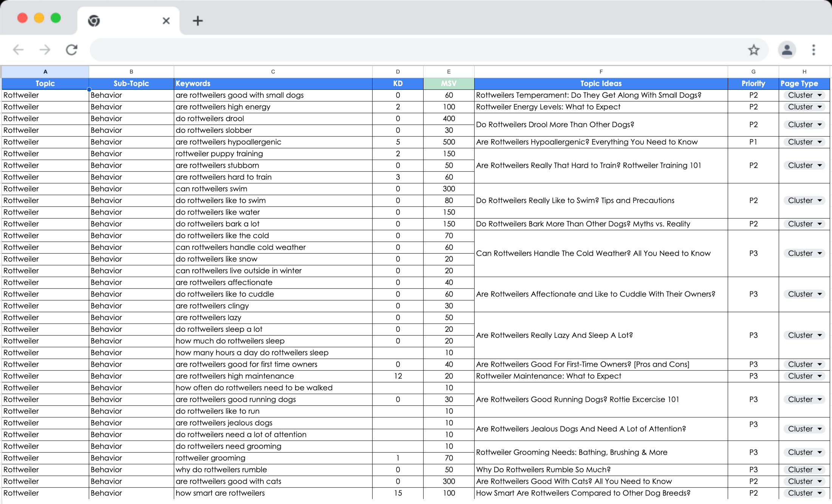Click the KD header cell
This screenshot has width=832, height=504.
398,84
